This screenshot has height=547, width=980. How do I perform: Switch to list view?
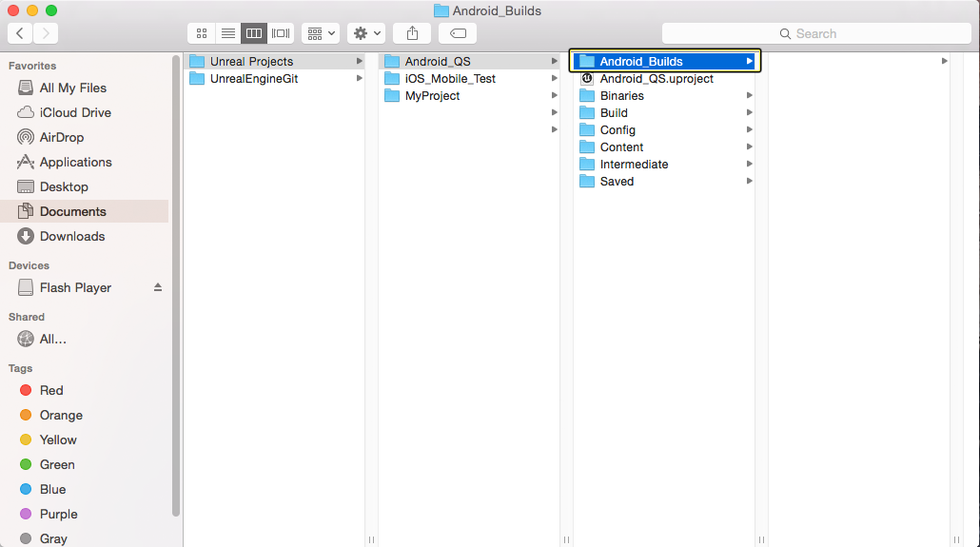tap(228, 33)
